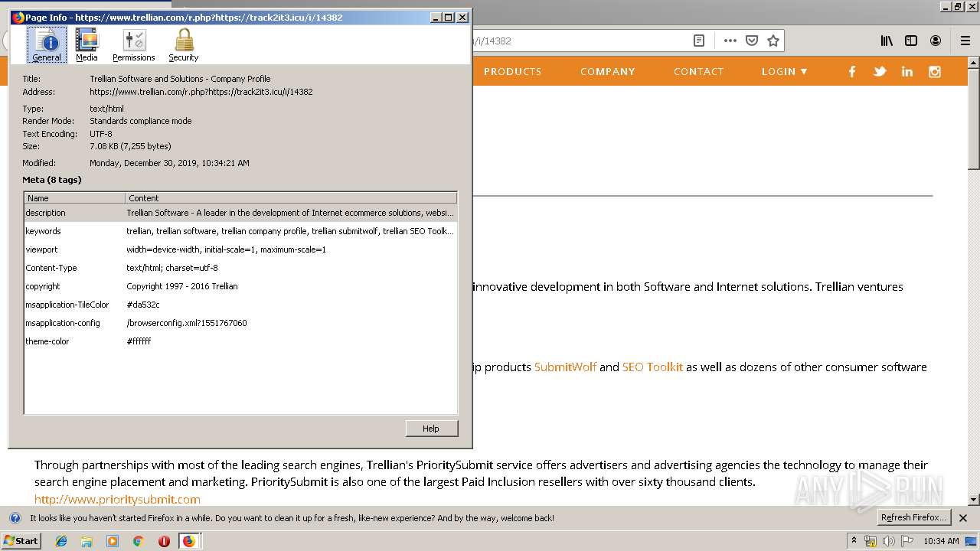Open the Library icon in Firefox toolbar
Screen dimensions: 980x551
pos(887,41)
